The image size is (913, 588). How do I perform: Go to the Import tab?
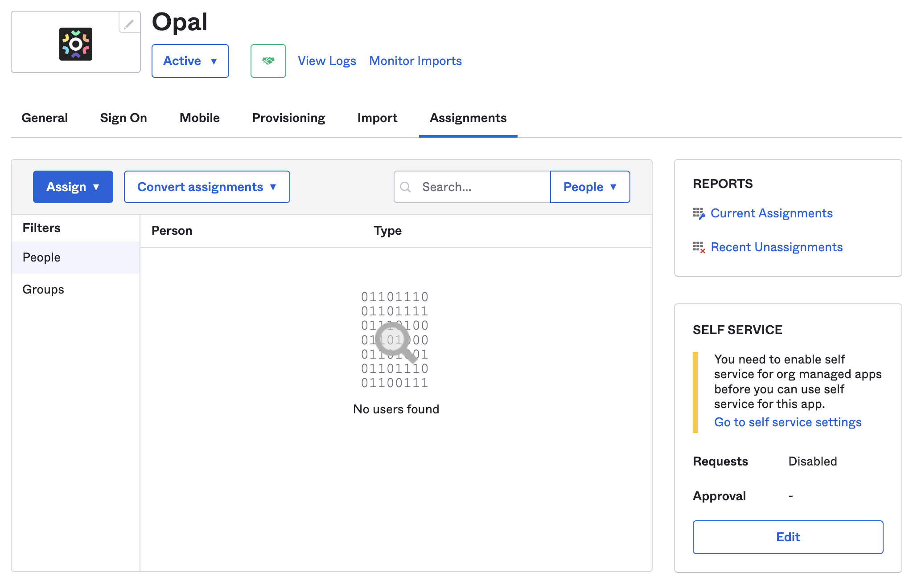[377, 118]
